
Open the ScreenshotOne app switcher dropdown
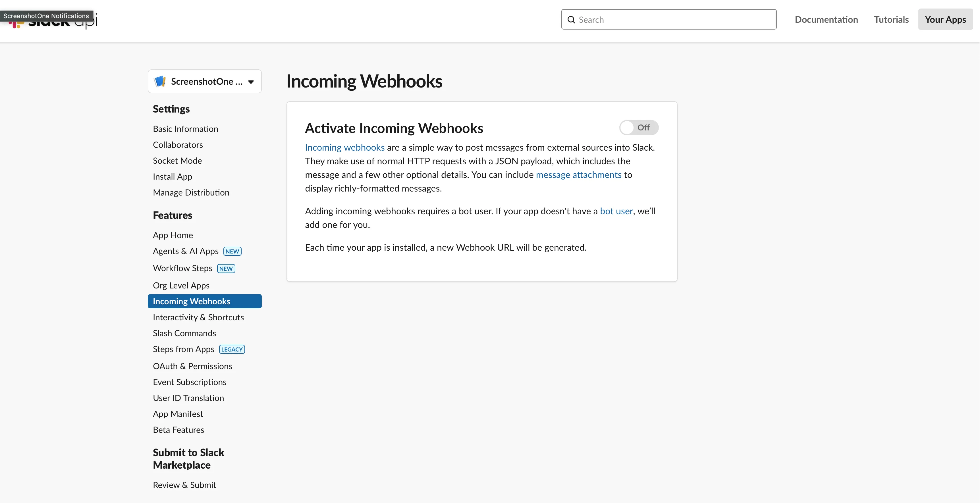point(205,81)
